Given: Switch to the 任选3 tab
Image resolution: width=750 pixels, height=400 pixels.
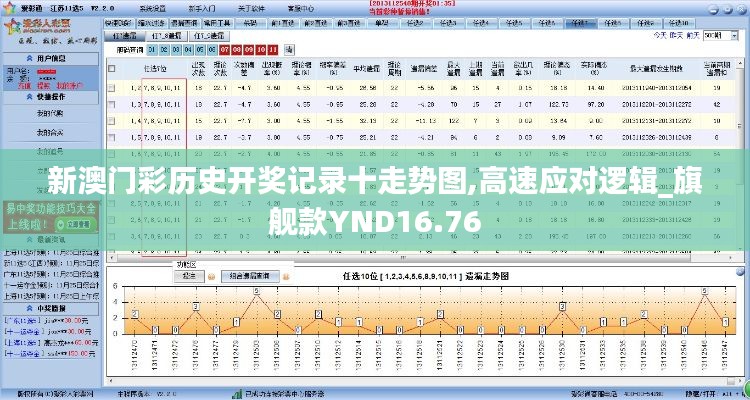Looking at the screenshot, I should point(449,23).
